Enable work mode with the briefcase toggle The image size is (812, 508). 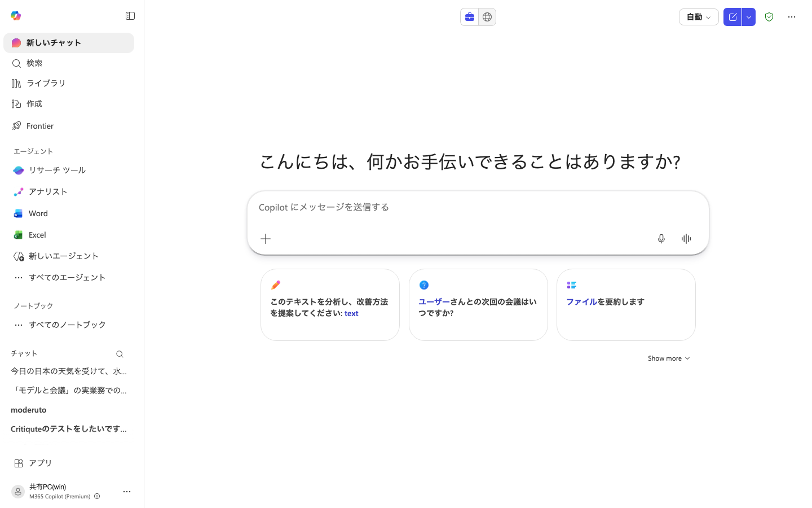tap(470, 17)
